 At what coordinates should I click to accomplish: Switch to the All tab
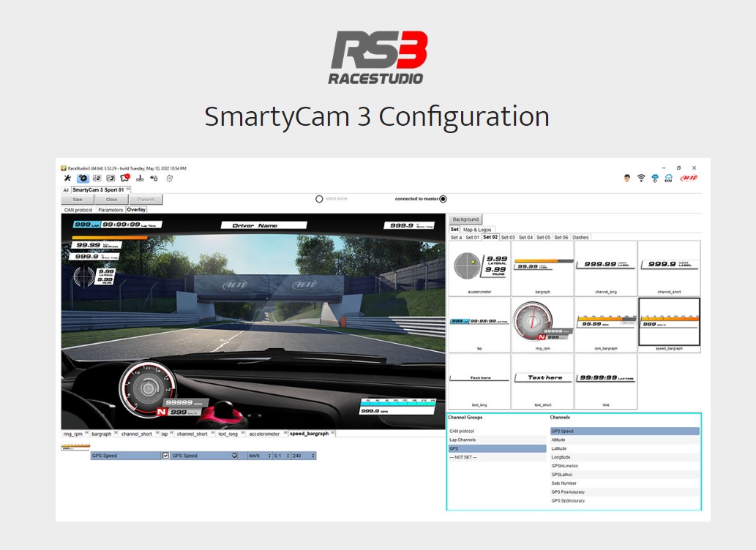click(66, 190)
